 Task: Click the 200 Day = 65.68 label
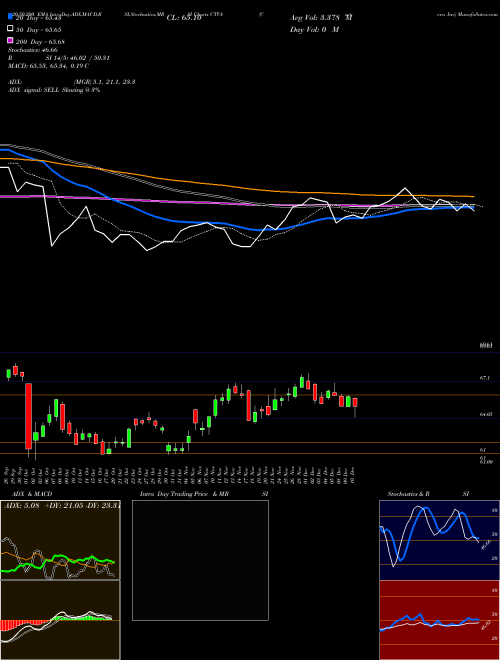click(x=40, y=42)
